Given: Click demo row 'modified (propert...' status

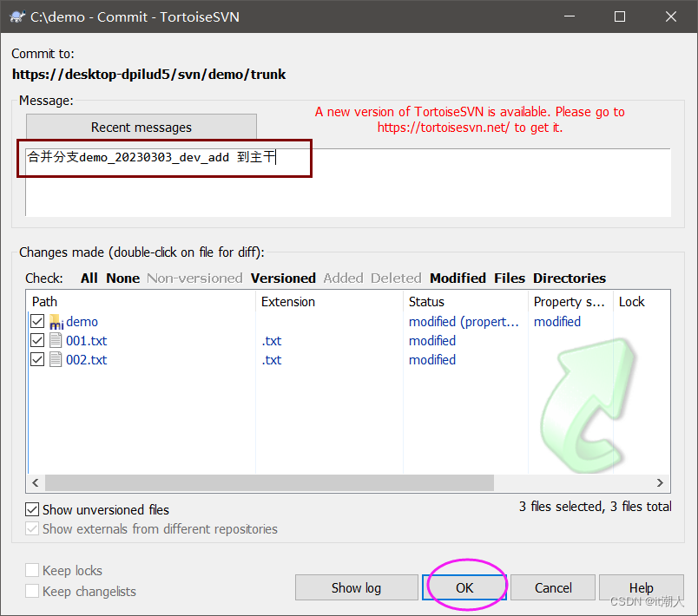Looking at the screenshot, I should [x=464, y=322].
